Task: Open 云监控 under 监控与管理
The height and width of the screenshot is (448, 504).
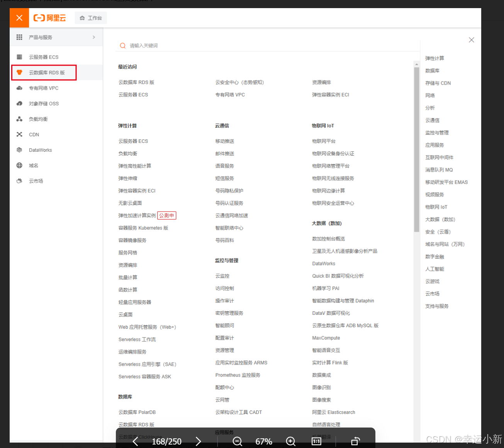Action: pos(222,276)
